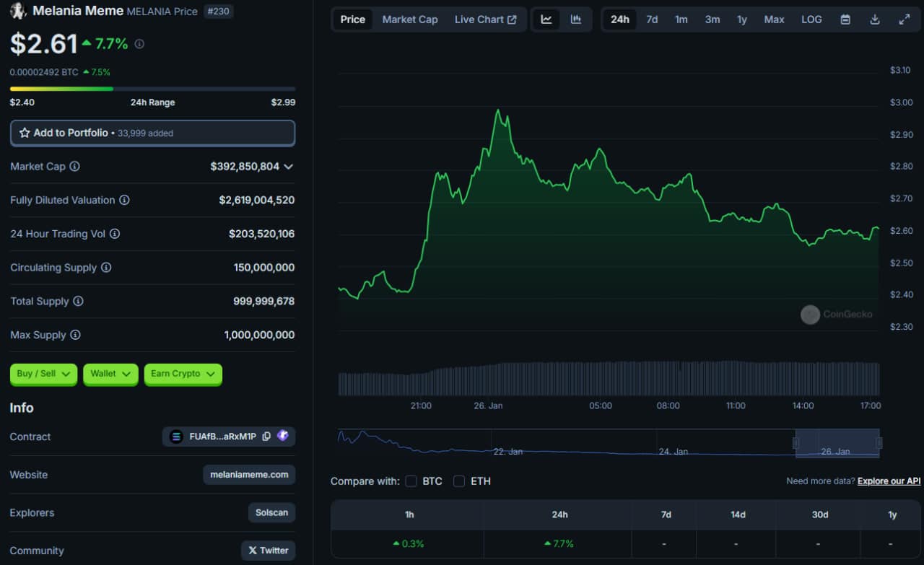Click the Fully Diluted Valuation info icon
This screenshot has width=924, height=565.
click(124, 200)
